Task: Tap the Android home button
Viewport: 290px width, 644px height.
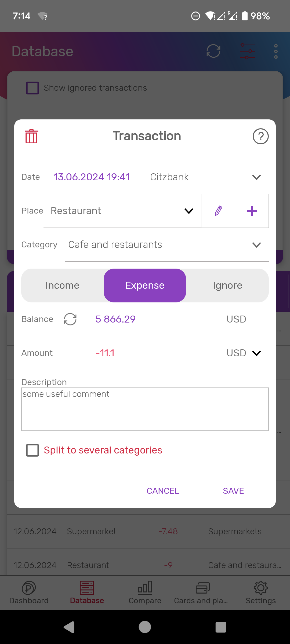Action: click(x=145, y=627)
